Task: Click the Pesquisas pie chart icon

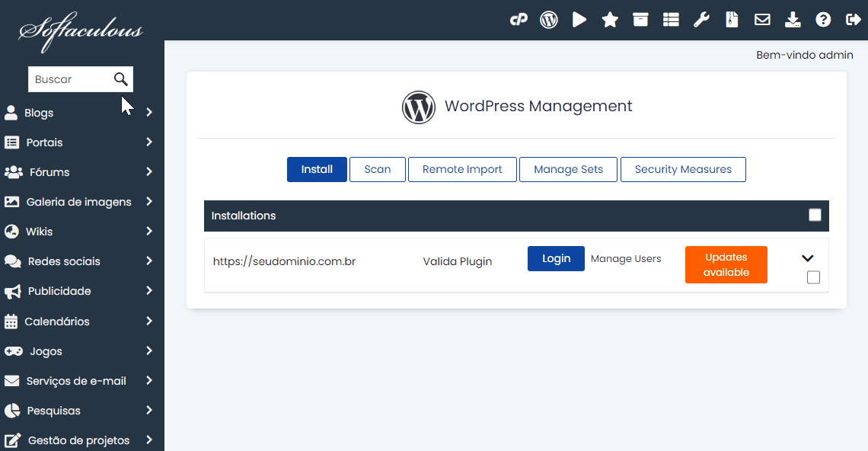Action: (12, 411)
